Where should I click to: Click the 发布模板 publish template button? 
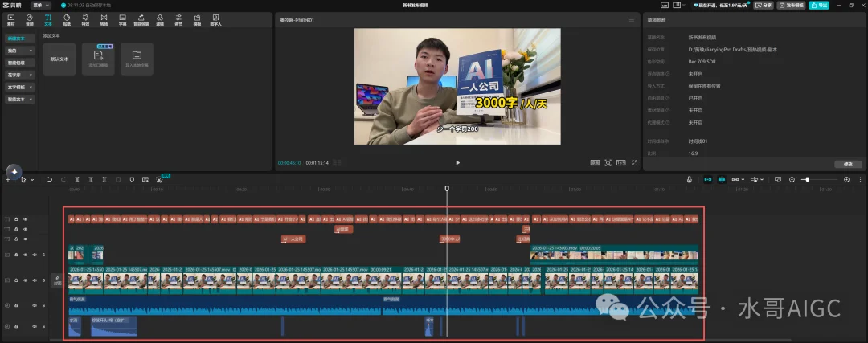point(791,5)
